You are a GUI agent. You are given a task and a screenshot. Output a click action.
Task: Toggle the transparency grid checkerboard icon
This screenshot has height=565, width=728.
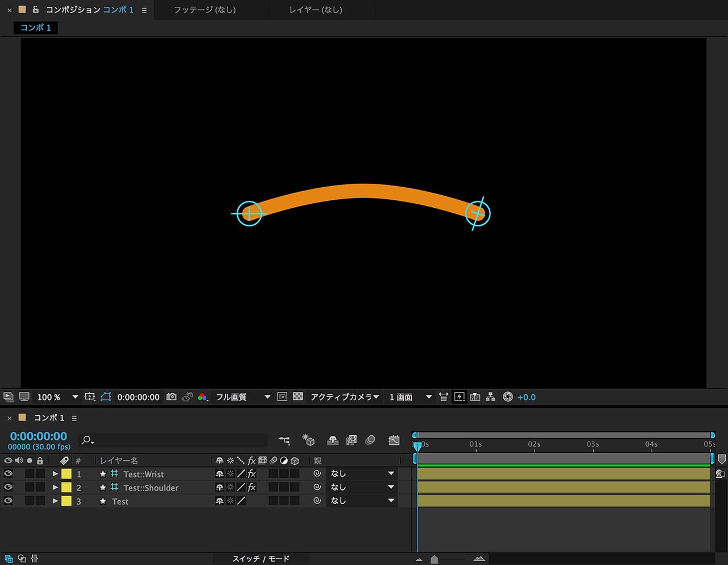297,397
